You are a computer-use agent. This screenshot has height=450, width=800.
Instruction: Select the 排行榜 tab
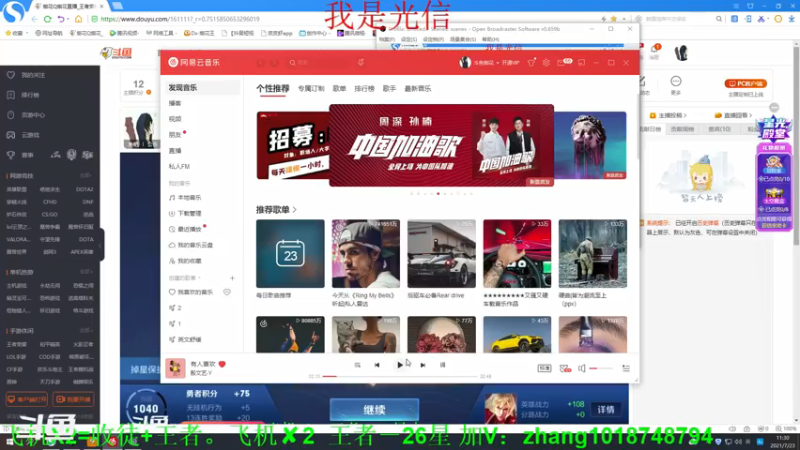click(364, 89)
